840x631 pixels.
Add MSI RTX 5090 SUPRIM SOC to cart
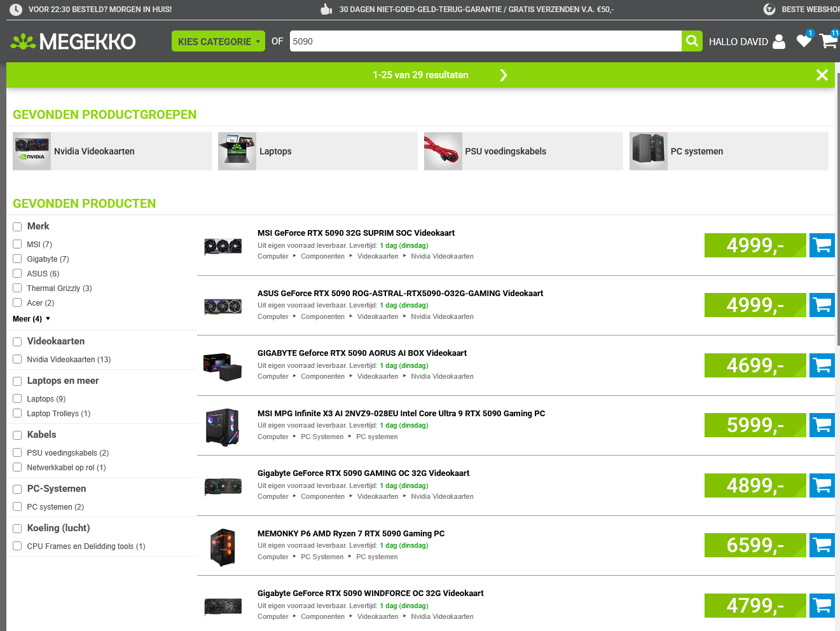click(x=822, y=245)
